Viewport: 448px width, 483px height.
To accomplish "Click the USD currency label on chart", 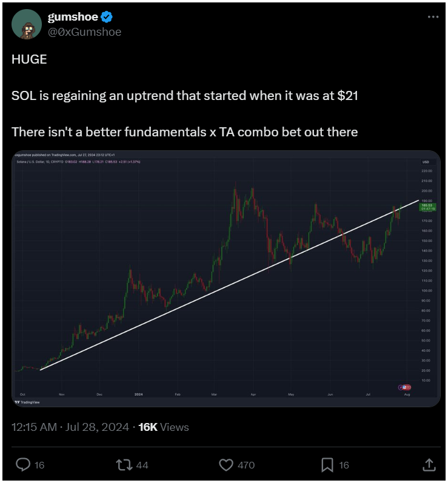I will click(426, 162).
